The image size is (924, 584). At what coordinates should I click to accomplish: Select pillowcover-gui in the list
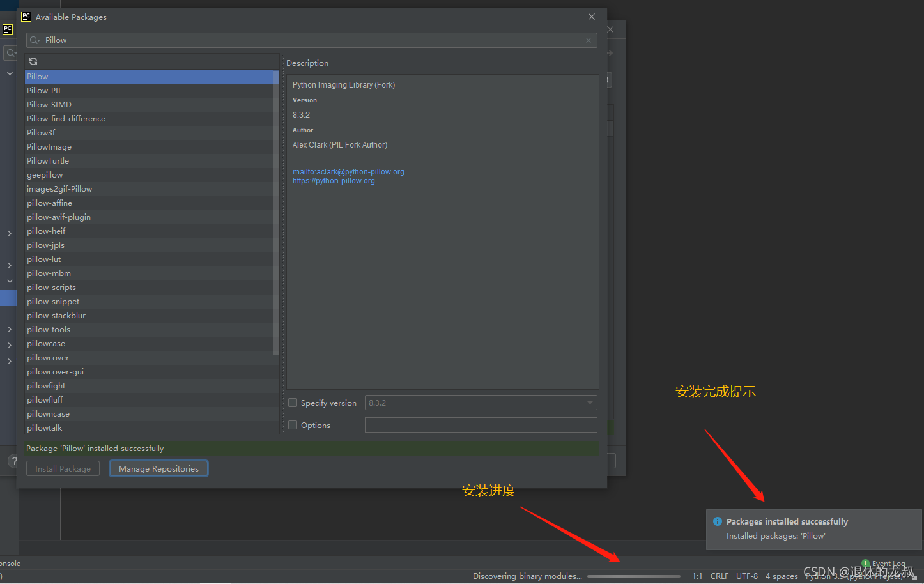tap(149, 372)
